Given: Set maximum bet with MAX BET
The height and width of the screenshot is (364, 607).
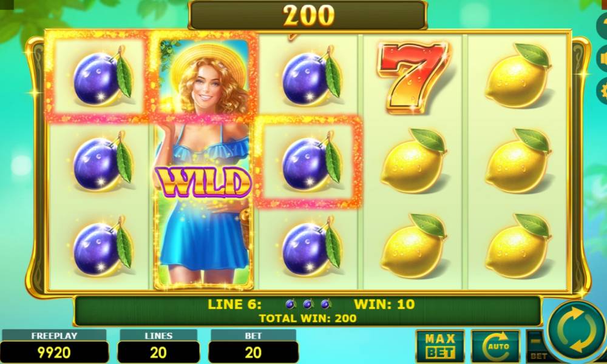Looking at the screenshot, I should tap(440, 346).
